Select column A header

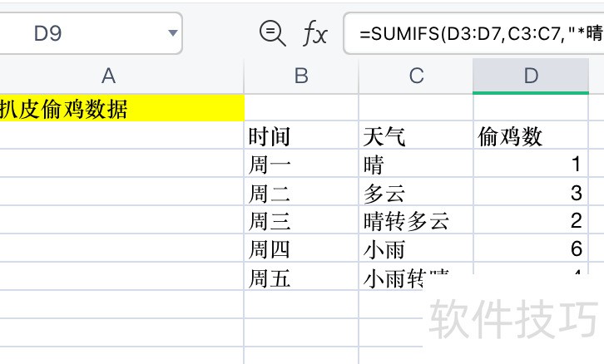108,76
